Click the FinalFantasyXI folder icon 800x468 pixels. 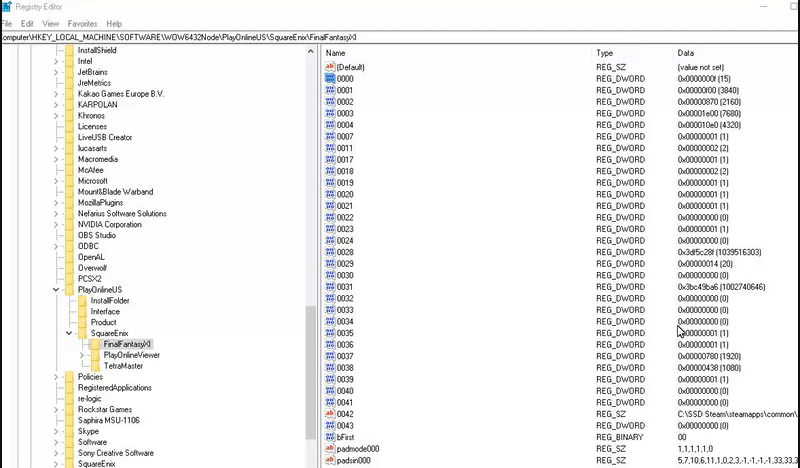point(95,344)
